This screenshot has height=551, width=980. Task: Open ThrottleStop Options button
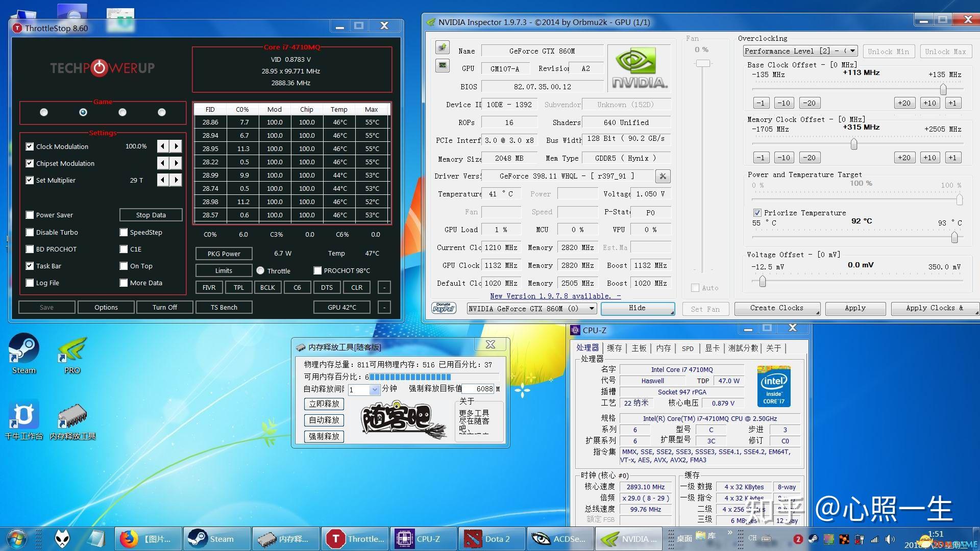tap(106, 307)
